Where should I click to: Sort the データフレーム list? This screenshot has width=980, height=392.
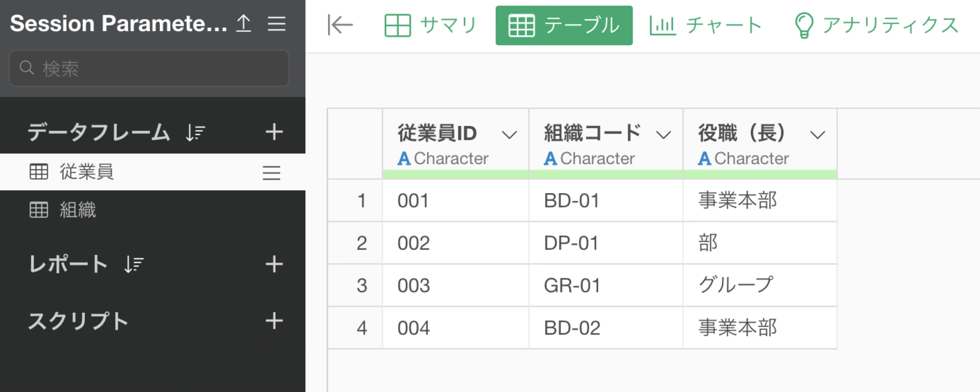(x=196, y=133)
